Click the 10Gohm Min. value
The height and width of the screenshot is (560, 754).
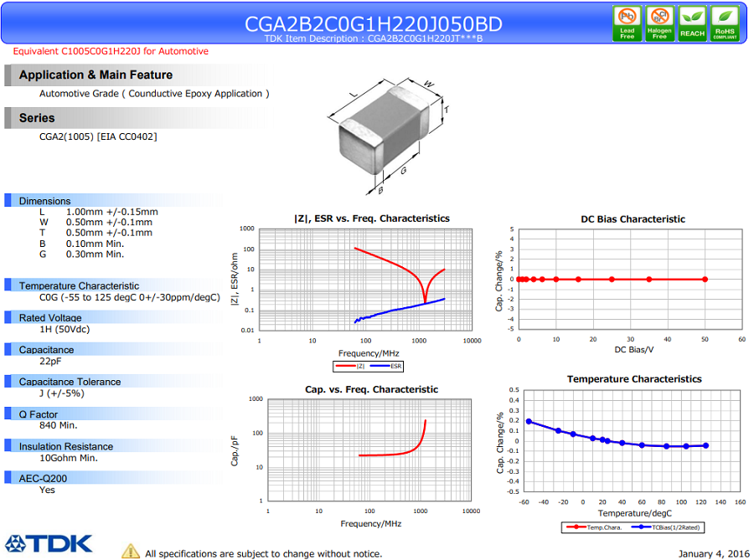tap(69, 458)
